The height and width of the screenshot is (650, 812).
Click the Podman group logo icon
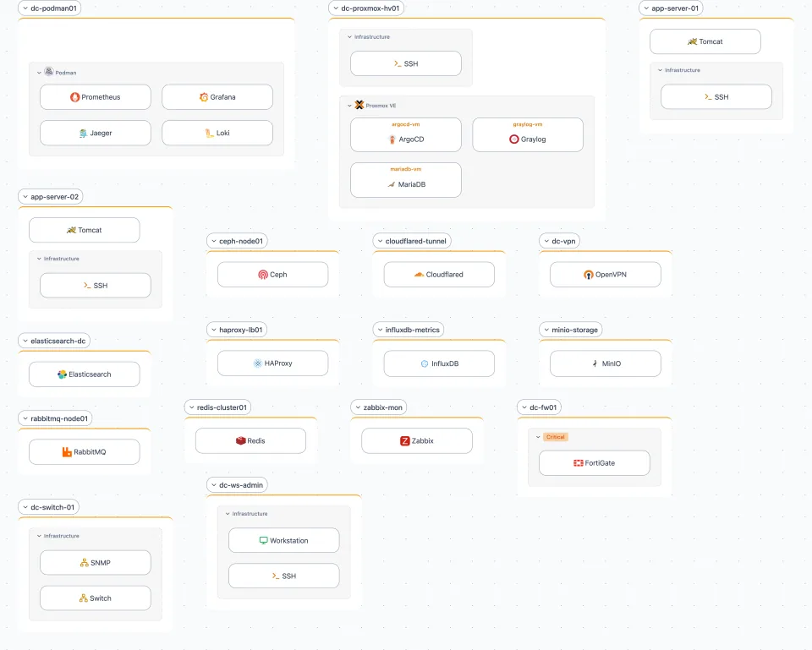pyautogui.click(x=49, y=71)
